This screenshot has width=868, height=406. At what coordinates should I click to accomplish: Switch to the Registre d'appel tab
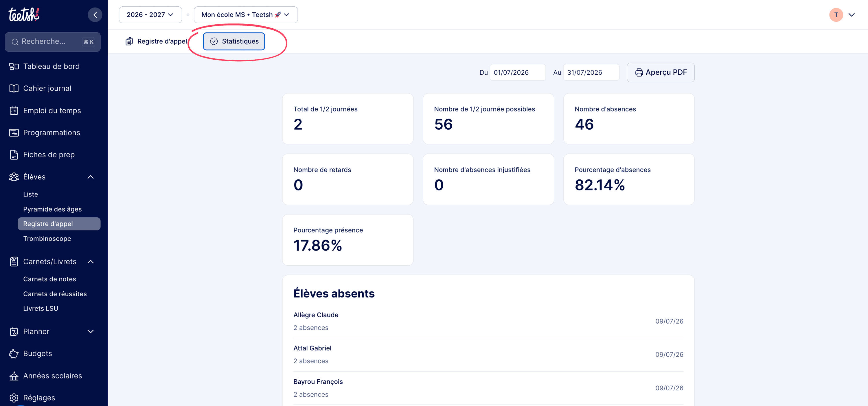point(156,41)
